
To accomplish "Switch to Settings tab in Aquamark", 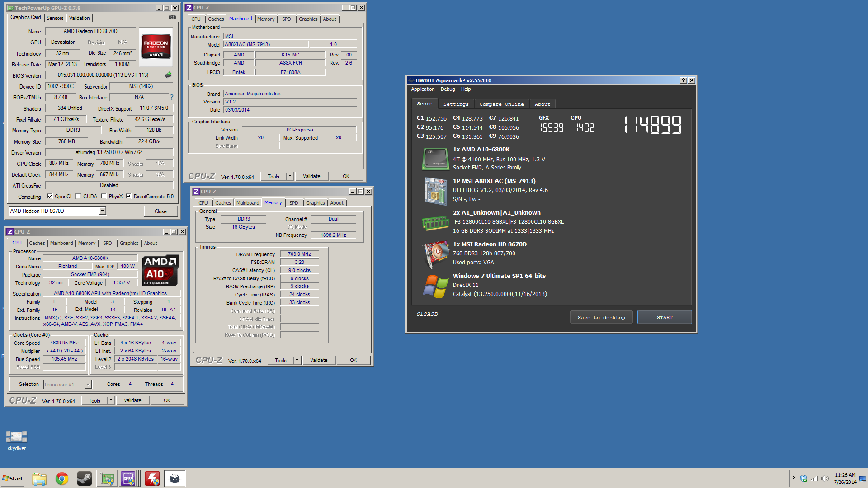I will tap(456, 104).
